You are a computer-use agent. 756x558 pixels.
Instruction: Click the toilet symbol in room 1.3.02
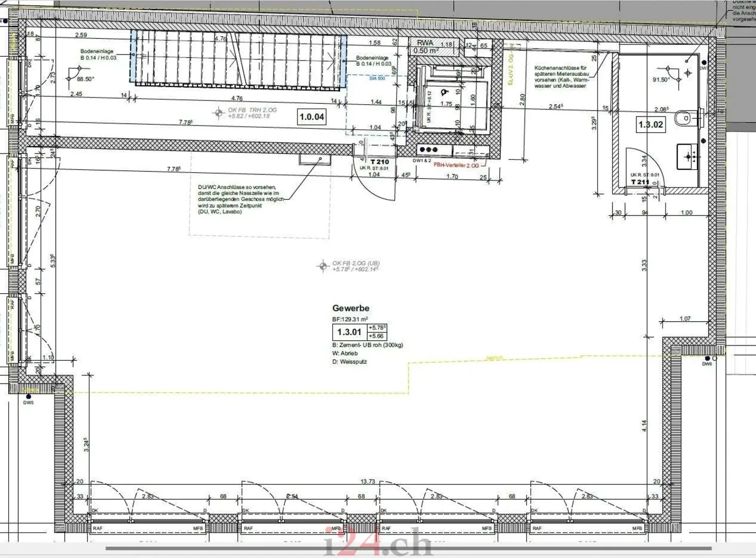click(x=686, y=118)
